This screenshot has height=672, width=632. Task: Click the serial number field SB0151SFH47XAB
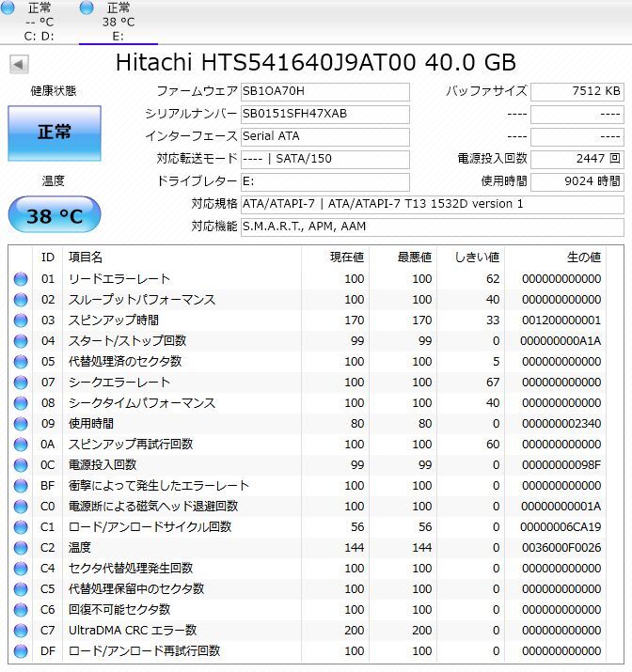point(325,114)
